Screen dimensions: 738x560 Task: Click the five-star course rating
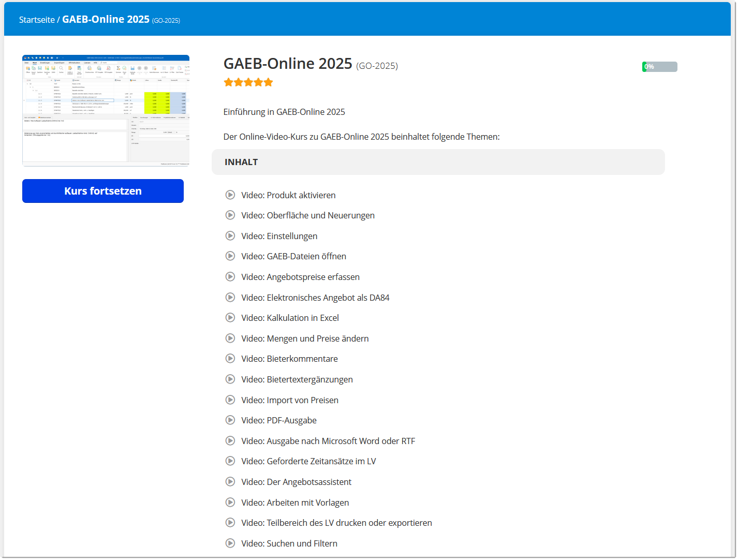248,82
